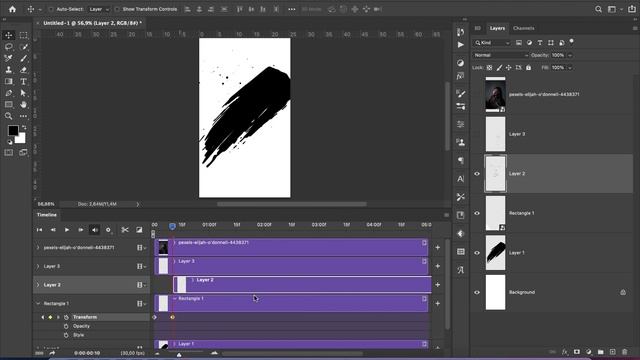Switch to the 3D tab
The height and width of the screenshot is (360, 640).
[478, 28]
